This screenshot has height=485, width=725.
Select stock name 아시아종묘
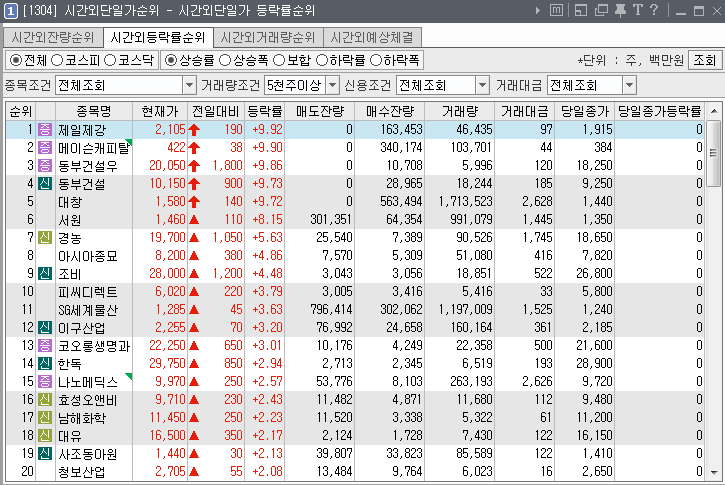[88, 256]
